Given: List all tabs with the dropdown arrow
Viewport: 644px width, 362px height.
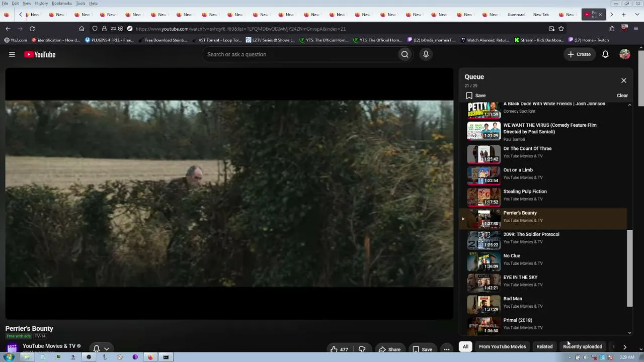Looking at the screenshot, I should click(x=636, y=15).
